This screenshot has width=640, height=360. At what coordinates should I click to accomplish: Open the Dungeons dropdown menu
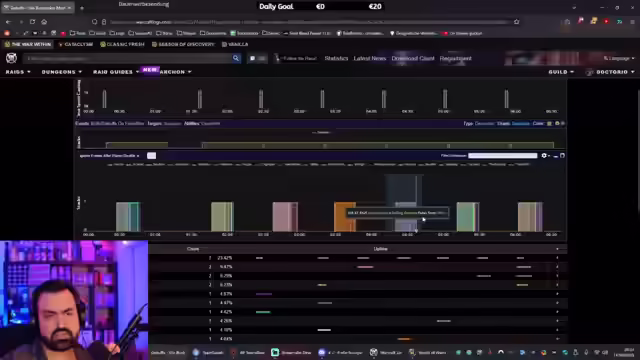(x=62, y=72)
